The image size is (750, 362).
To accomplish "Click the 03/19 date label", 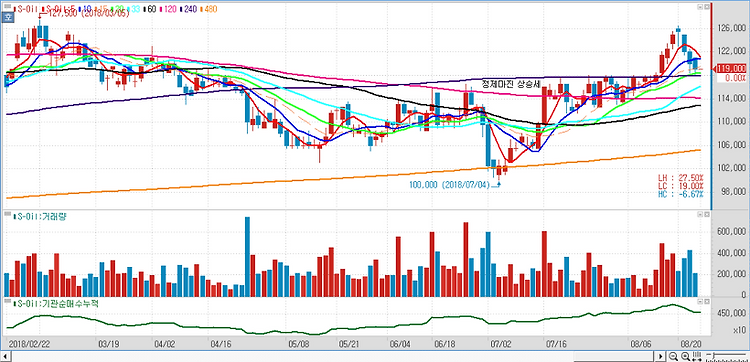I will [109, 344].
